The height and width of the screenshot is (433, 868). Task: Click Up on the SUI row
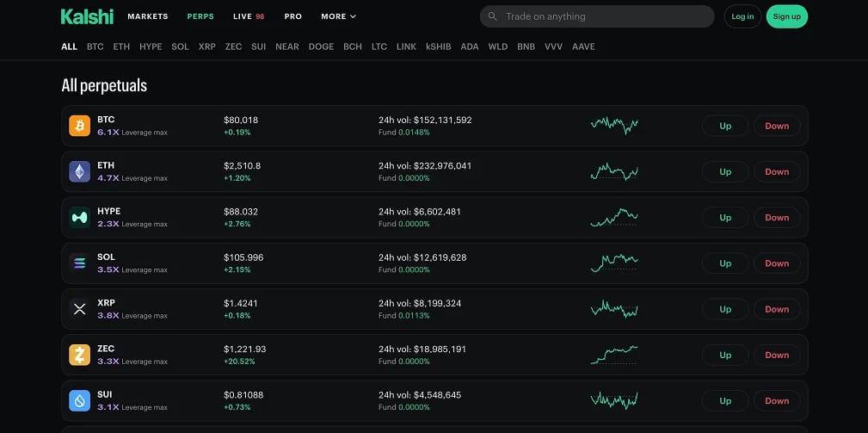725,401
